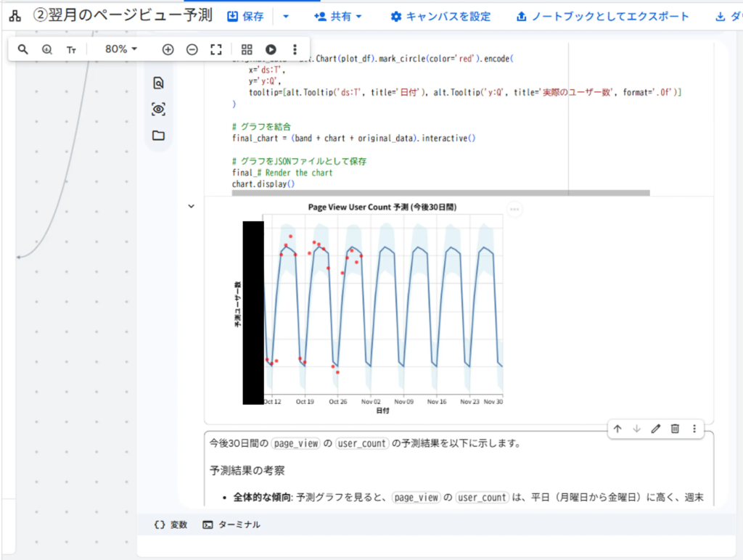Move the cell up with the arrow icon
Screen dimensions: 743x560
coord(617,429)
